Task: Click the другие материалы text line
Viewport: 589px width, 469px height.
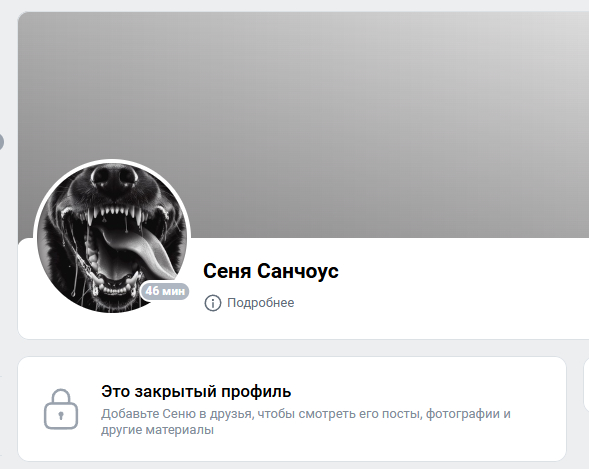Action: (x=157, y=430)
